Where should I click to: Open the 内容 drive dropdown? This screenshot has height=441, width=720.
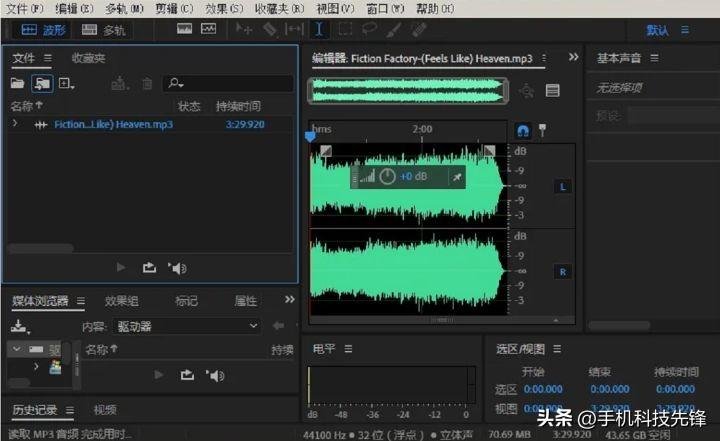(x=185, y=326)
